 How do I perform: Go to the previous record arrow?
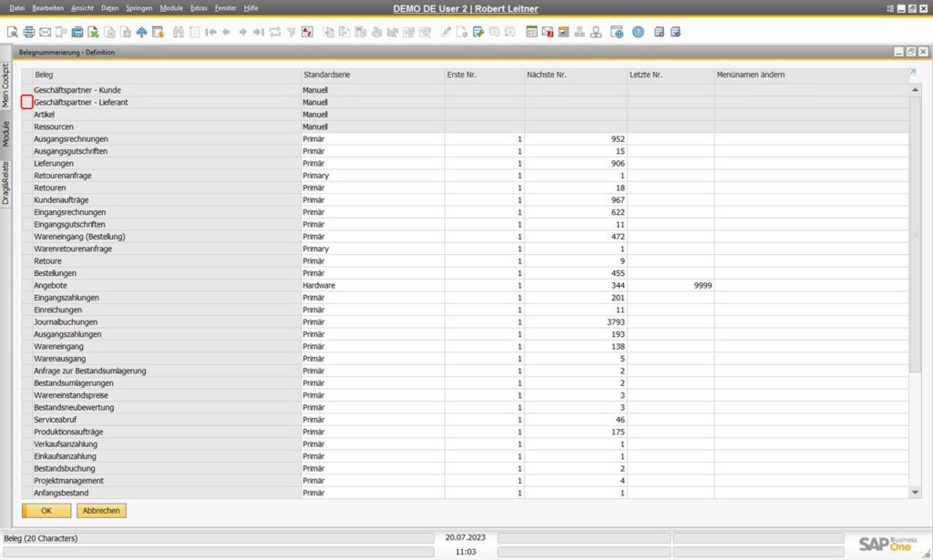[226, 32]
